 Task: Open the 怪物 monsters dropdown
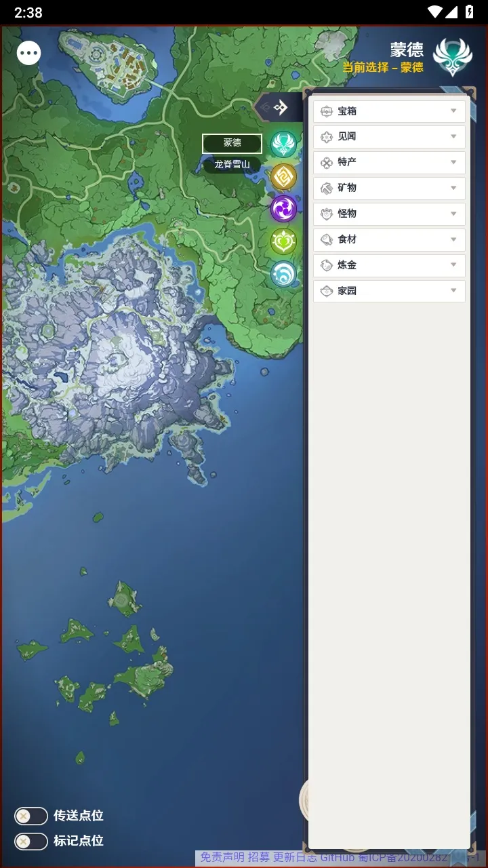(389, 214)
